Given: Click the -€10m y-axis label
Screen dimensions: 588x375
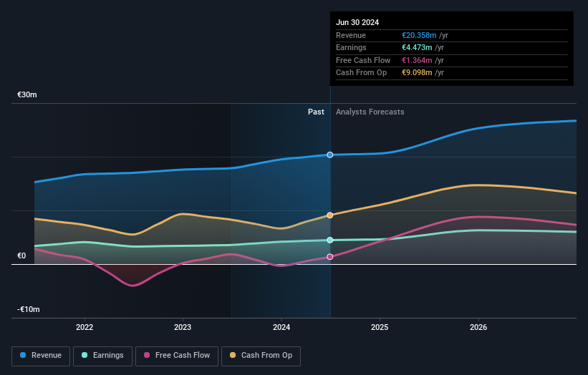Looking at the screenshot, I should tap(29, 309).
